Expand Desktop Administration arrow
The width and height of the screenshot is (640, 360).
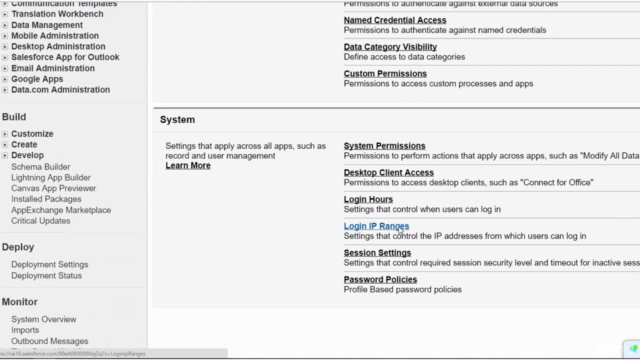pyautogui.click(x=4, y=47)
